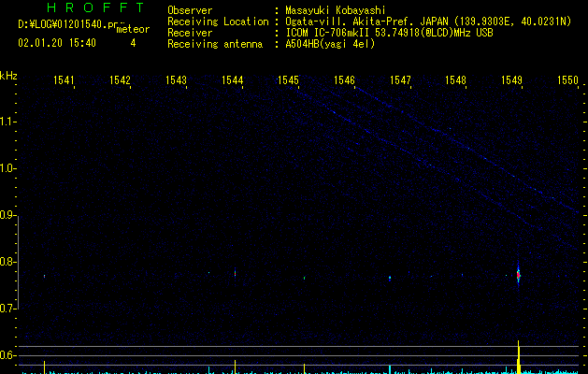Click the meteor count value 4

pos(133,43)
